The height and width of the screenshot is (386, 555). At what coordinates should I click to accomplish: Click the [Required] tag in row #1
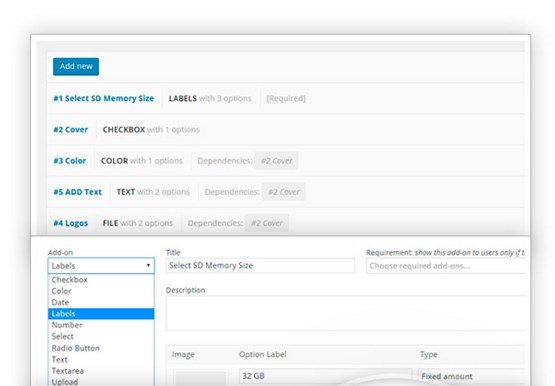(x=286, y=98)
